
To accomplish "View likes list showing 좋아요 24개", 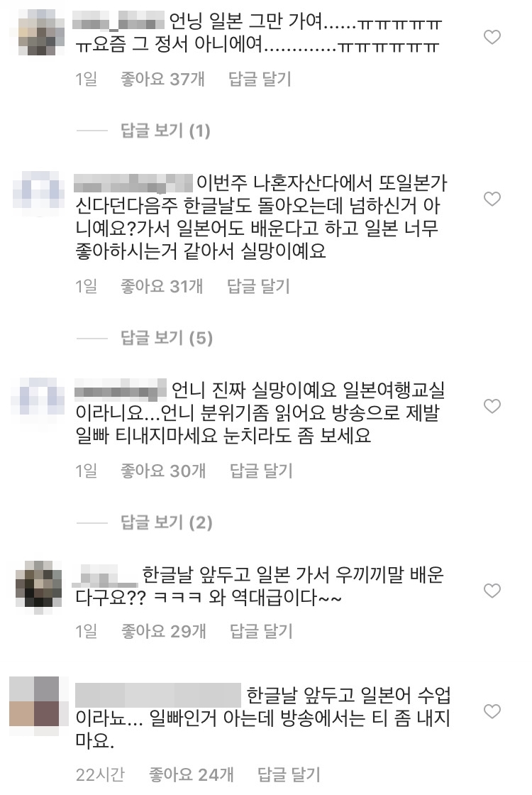I will click(191, 774).
